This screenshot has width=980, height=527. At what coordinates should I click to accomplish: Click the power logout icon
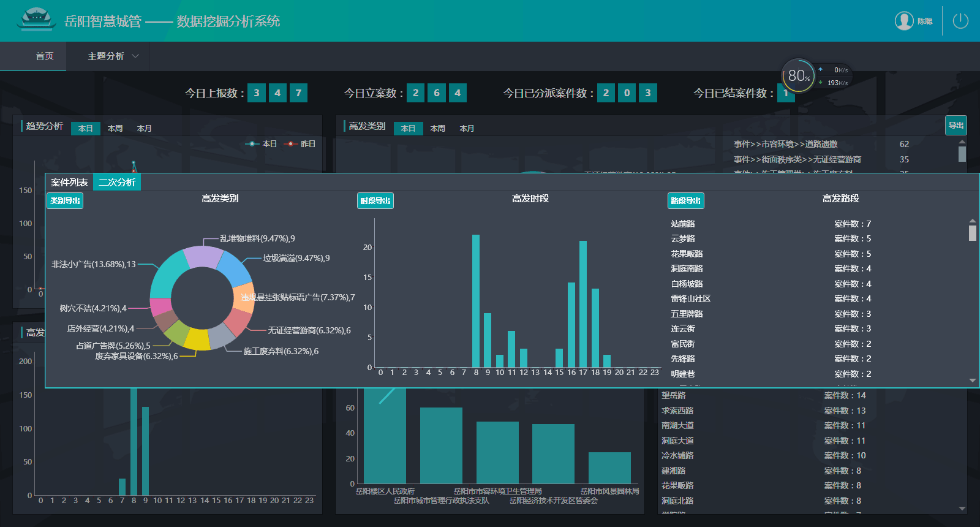point(960,21)
